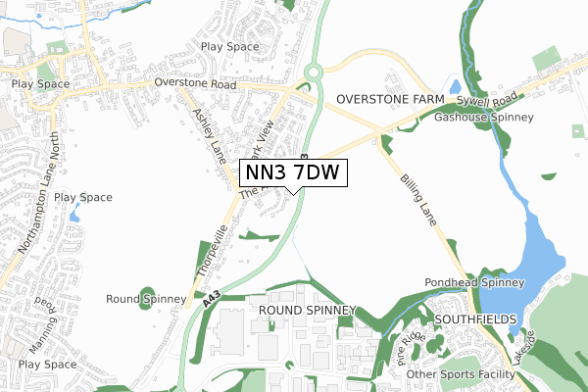The image size is (588, 392).
Task: Click the A43 road shield label
Action: click(x=213, y=299)
